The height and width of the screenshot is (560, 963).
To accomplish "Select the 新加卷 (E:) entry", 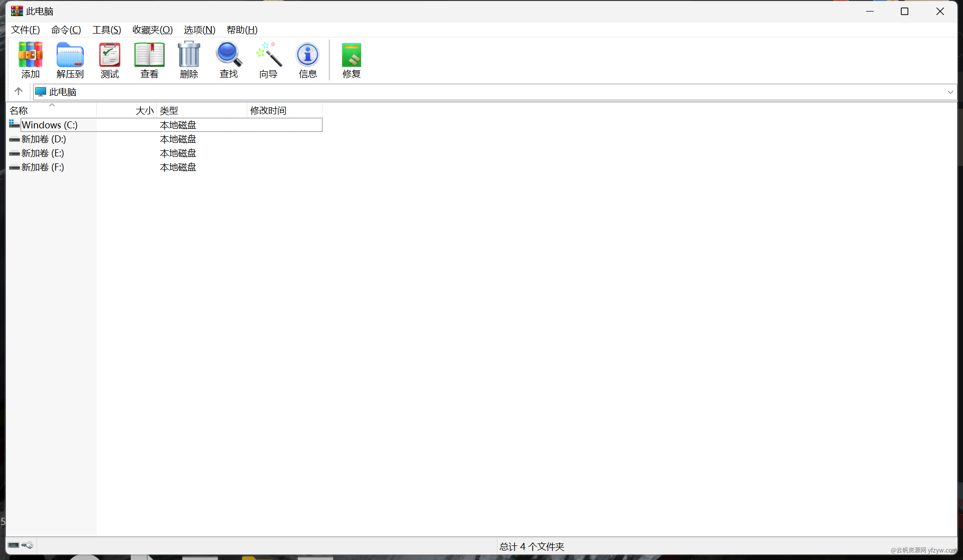I will point(43,153).
